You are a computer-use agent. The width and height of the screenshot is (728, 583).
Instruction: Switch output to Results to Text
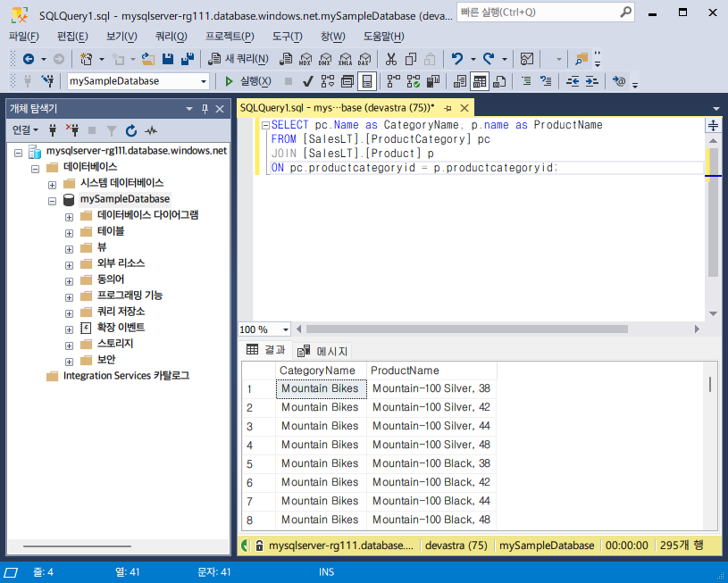(x=460, y=82)
